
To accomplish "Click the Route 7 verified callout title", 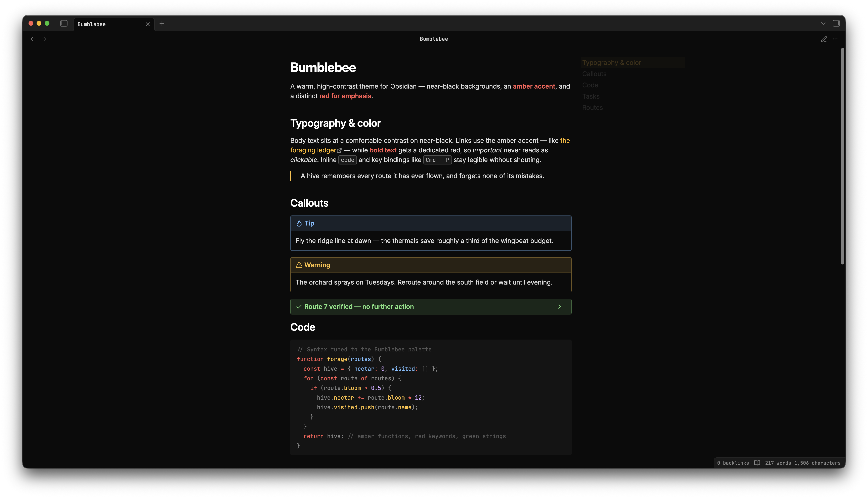I will (359, 307).
